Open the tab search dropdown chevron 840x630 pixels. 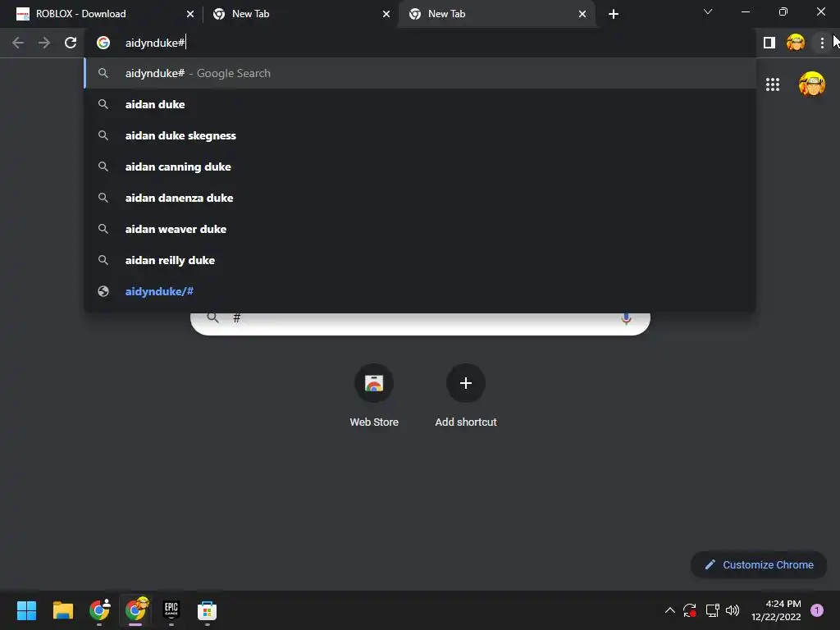coord(708,11)
